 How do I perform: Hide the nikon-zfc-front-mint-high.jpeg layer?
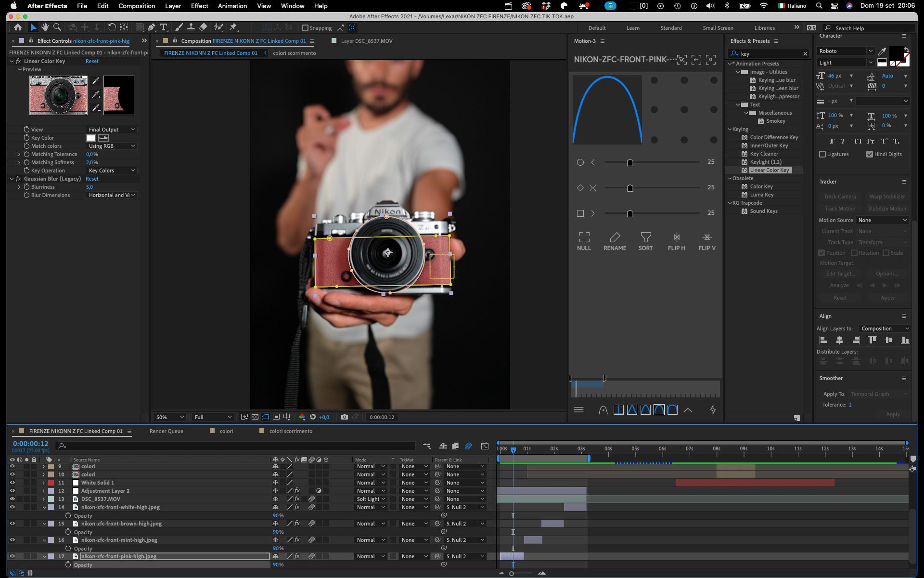(x=12, y=540)
